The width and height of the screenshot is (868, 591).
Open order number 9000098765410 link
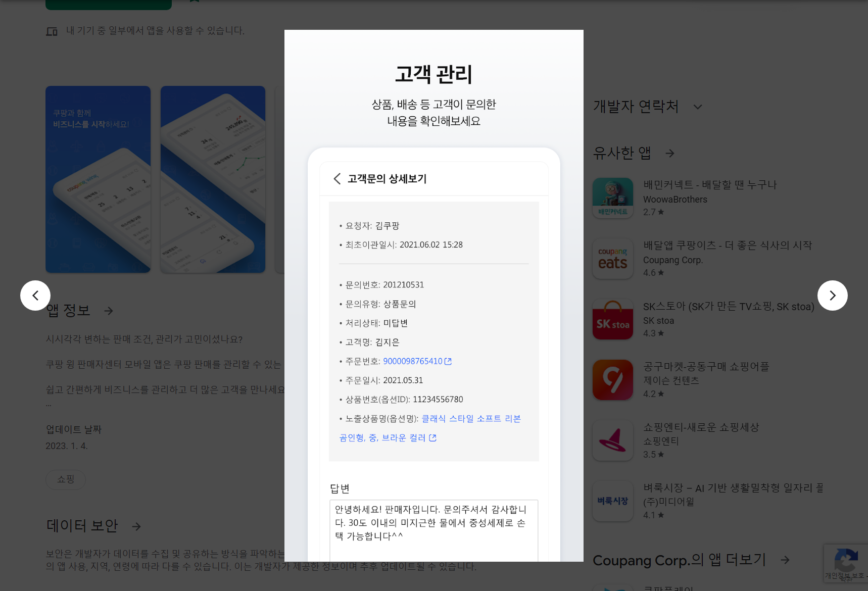tap(413, 361)
